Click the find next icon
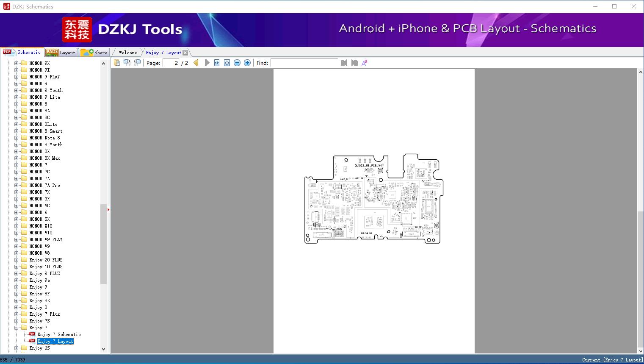644x364 pixels. tap(354, 63)
